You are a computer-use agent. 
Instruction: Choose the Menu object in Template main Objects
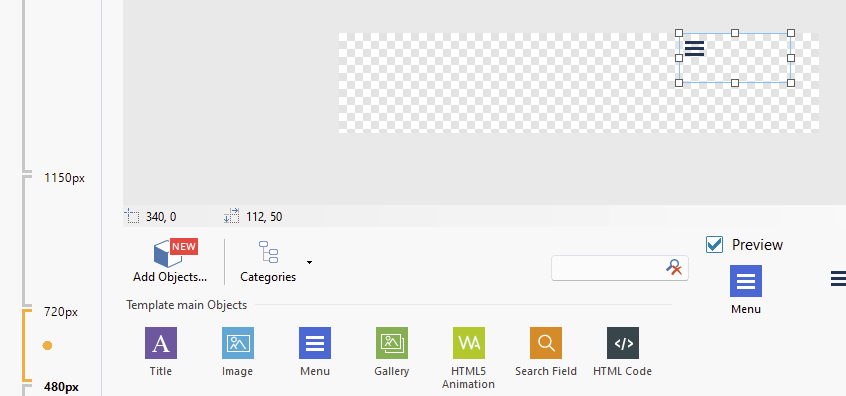pyautogui.click(x=315, y=343)
